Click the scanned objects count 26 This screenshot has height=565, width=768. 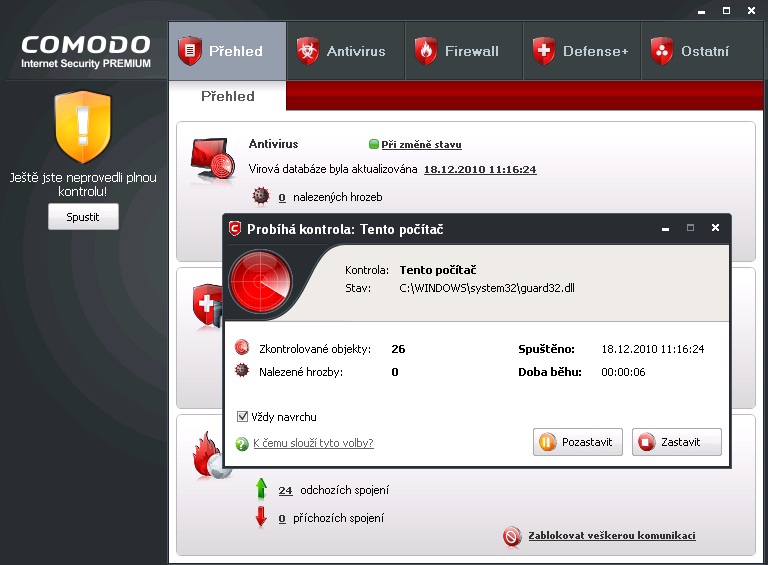click(x=398, y=349)
